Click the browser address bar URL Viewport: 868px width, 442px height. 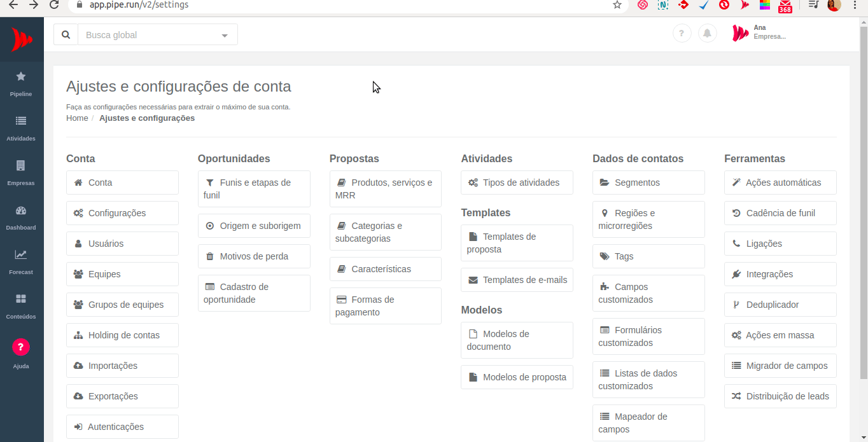pos(139,5)
